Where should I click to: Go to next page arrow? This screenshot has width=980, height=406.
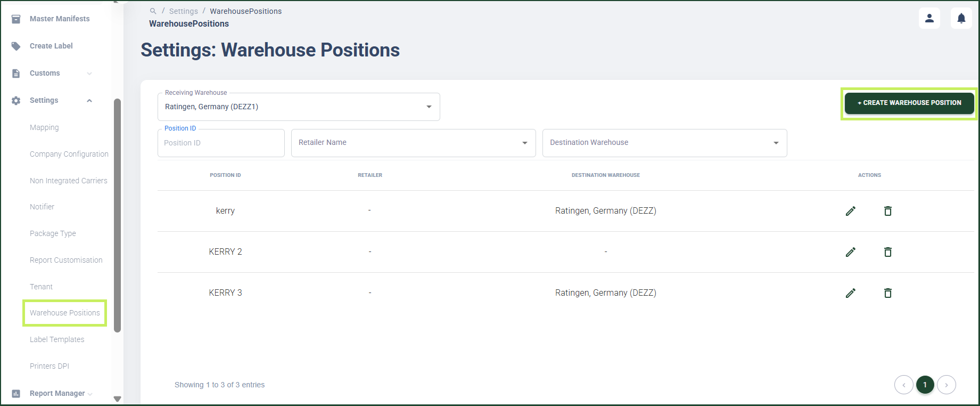pyautogui.click(x=946, y=385)
